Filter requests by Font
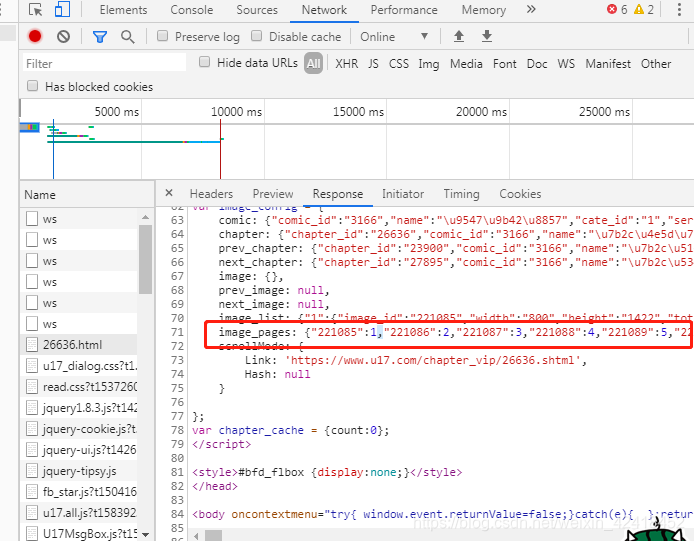Image resolution: width=694 pixels, height=541 pixels. (x=505, y=64)
